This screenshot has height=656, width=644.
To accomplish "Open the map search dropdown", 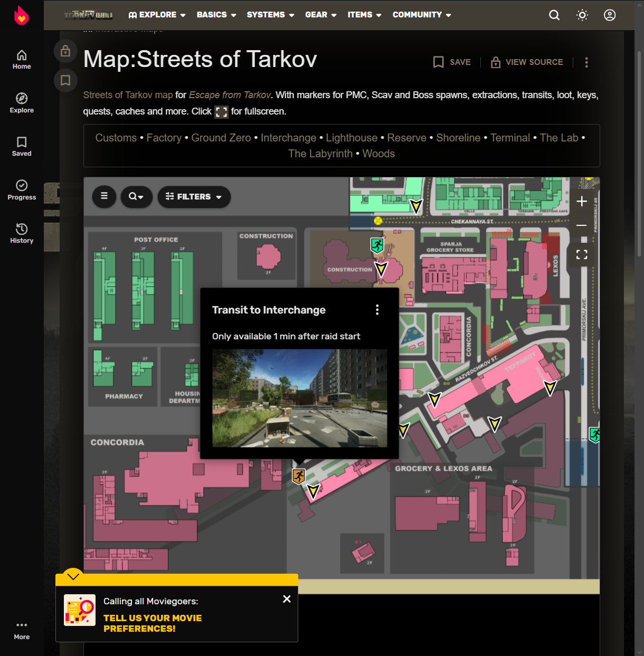I will click(136, 196).
